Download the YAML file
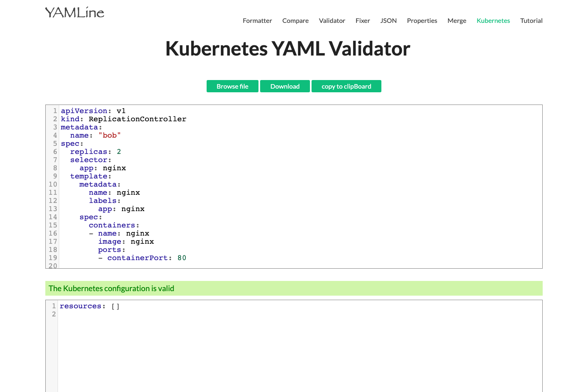Screen dimensions: 588x392 click(285, 86)
